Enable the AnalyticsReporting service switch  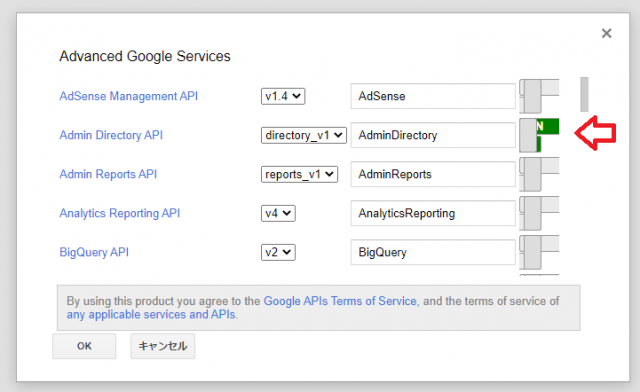click(x=539, y=213)
